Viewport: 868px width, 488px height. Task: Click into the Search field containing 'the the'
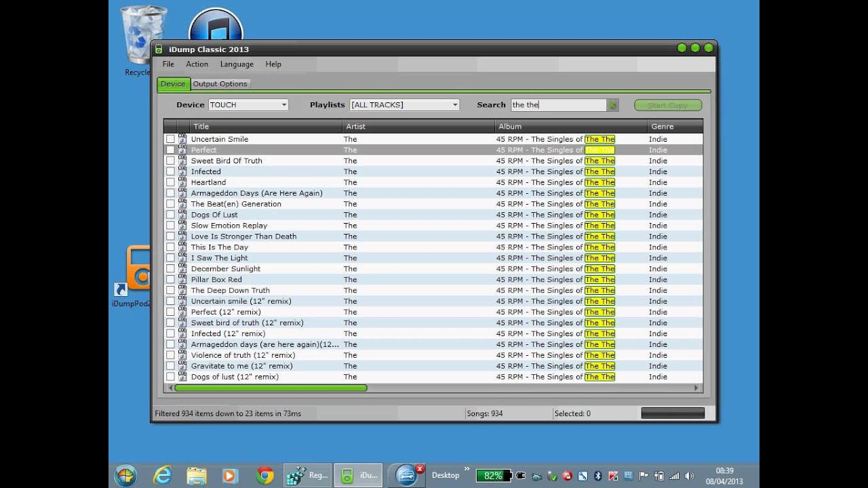point(559,105)
